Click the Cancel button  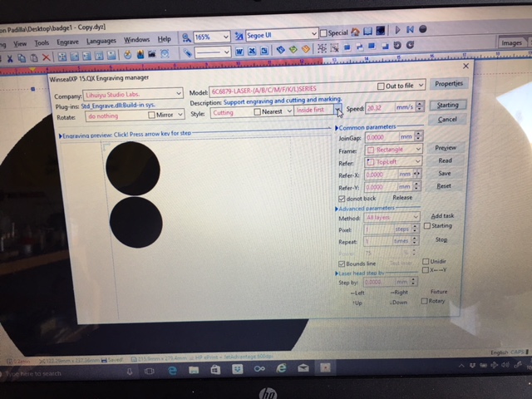[447, 120]
